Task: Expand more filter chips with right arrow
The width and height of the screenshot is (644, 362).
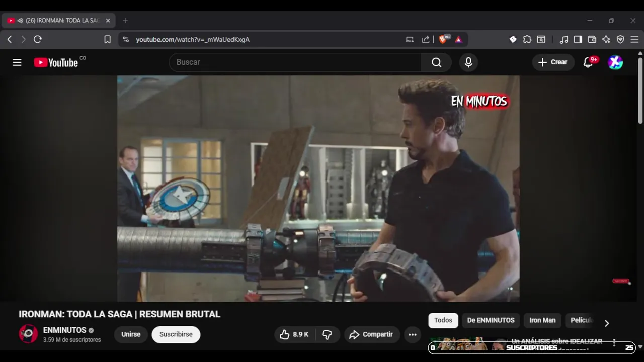Action: tap(607, 323)
